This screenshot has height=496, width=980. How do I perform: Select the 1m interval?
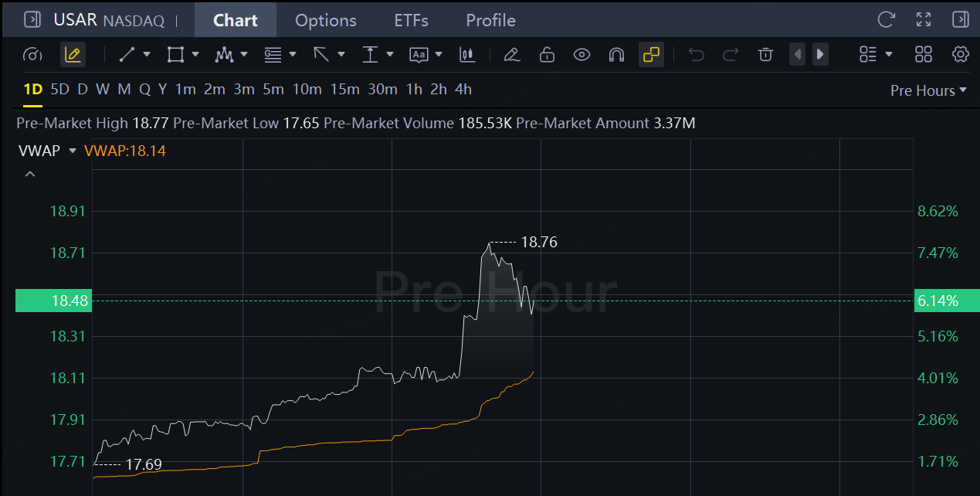pos(185,90)
